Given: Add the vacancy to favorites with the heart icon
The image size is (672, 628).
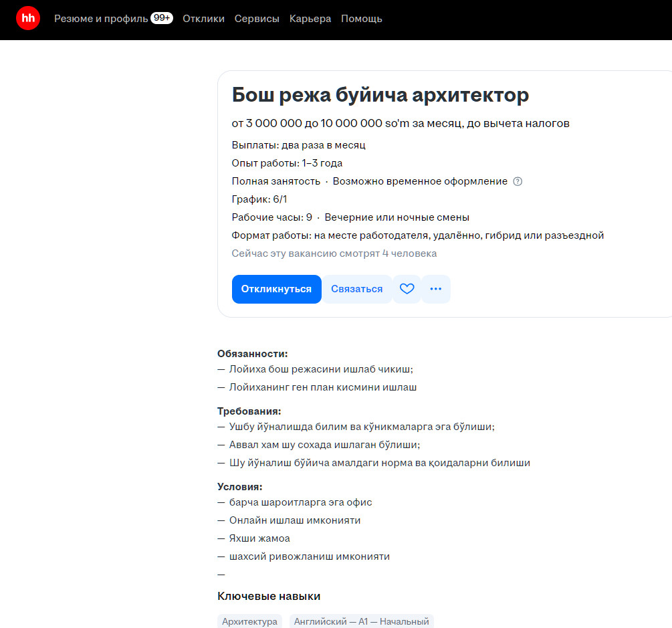Looking at the screenshot, I should [407, 289].
